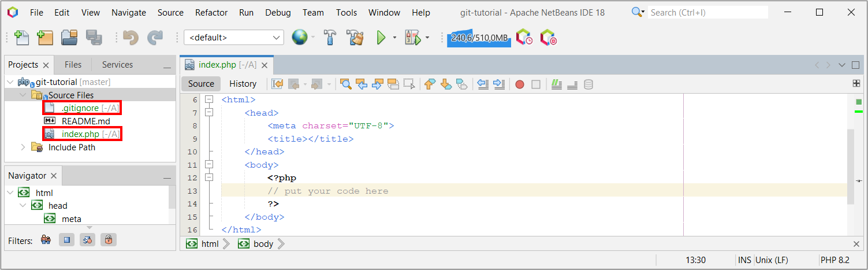
Task: Click Clean and Build Project icon
Action: [355, 38]
